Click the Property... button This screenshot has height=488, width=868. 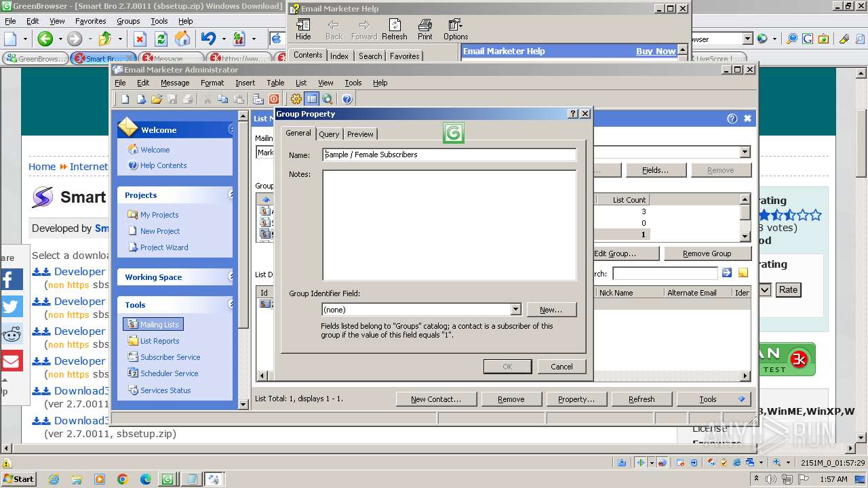(x=576, y=399)
